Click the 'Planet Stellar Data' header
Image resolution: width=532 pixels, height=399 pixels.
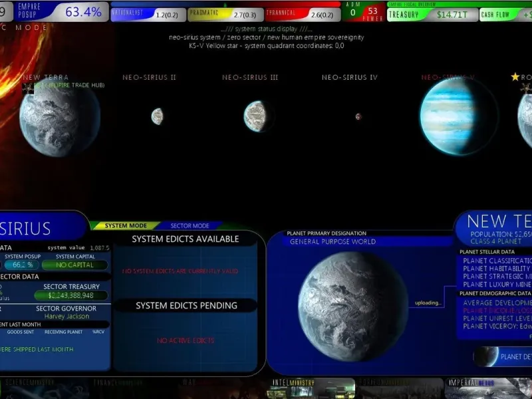tap(487, 252)
